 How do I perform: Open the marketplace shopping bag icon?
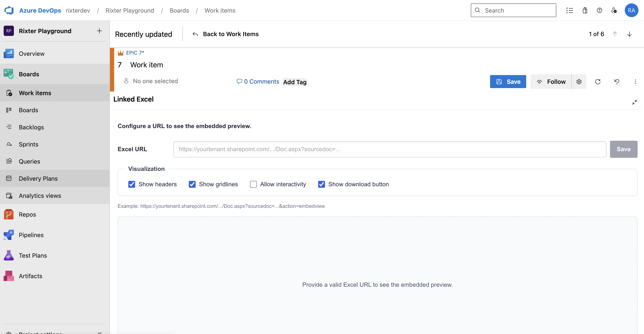(x=585, y=10)
